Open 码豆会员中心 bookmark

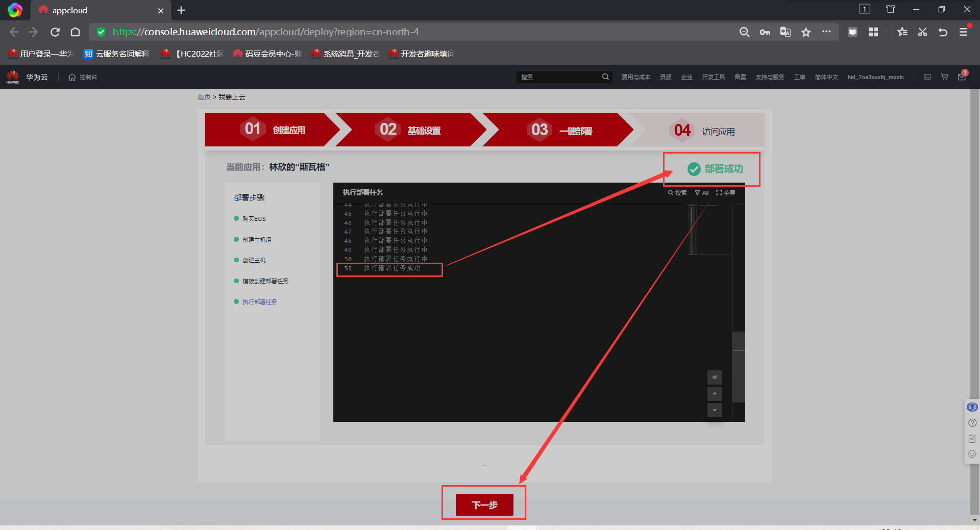coord(267,54)
